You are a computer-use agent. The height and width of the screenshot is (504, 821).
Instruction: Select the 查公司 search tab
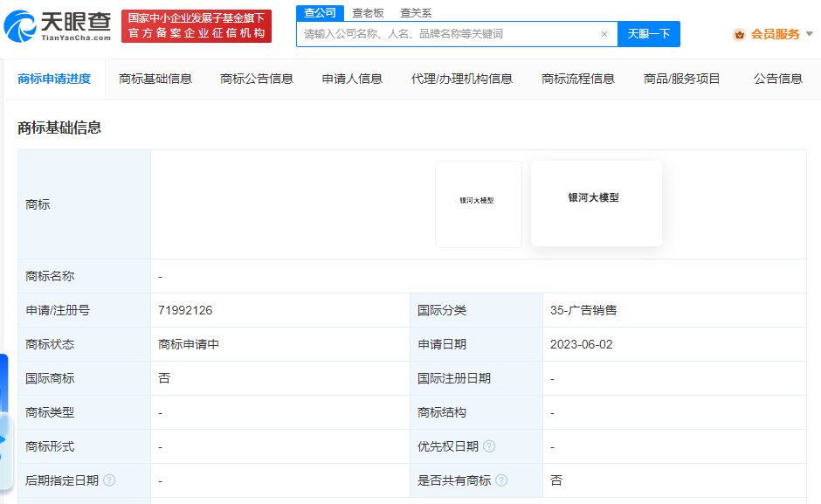[320, 13]
